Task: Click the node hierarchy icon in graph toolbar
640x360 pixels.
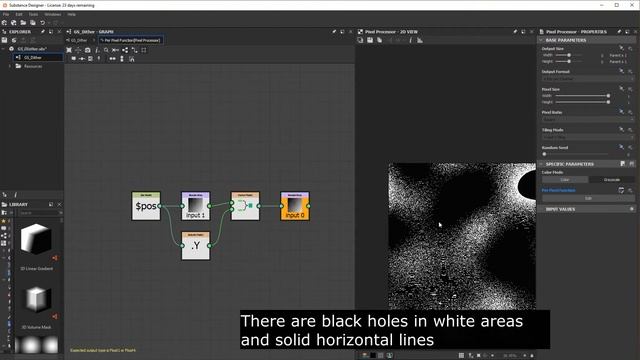Action: [x=125, y=50]
